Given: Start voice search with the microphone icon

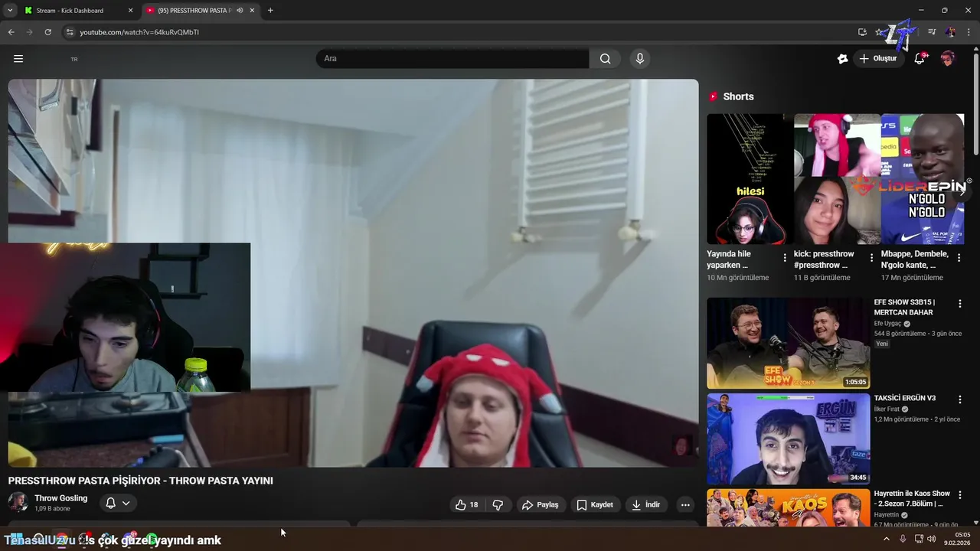Looking at the screenshot, I should click(640, 59).
